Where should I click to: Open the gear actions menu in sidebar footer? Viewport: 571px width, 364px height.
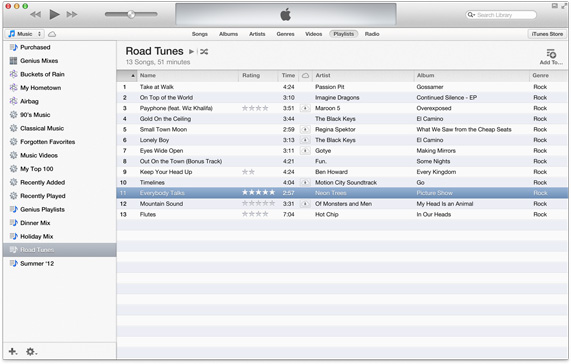click(x=31, y=352)
